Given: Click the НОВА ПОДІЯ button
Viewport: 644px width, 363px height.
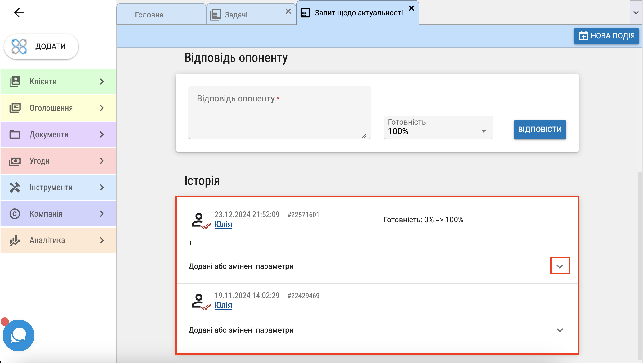Looking at the screenshot, I should [x=606, y=36].
